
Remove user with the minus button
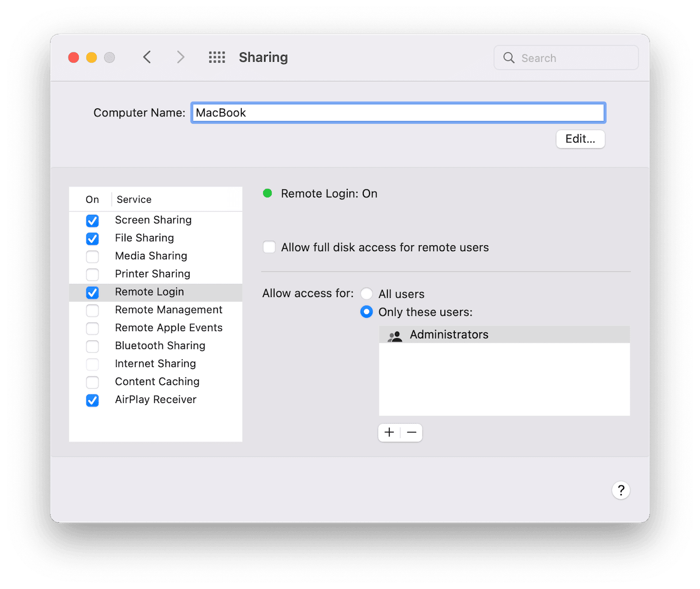tap(412, 432)
